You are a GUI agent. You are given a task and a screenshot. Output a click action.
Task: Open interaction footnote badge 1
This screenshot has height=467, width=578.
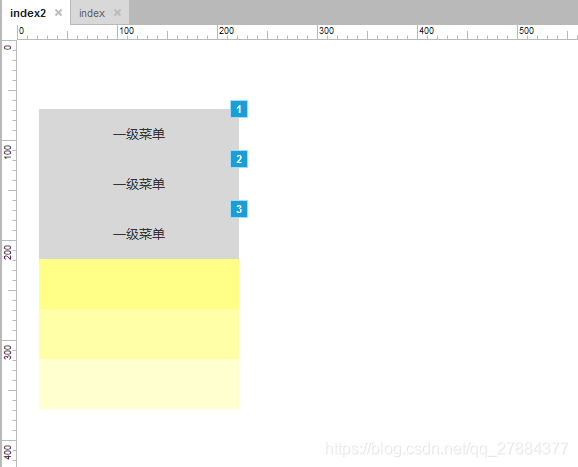coord(239,109)
